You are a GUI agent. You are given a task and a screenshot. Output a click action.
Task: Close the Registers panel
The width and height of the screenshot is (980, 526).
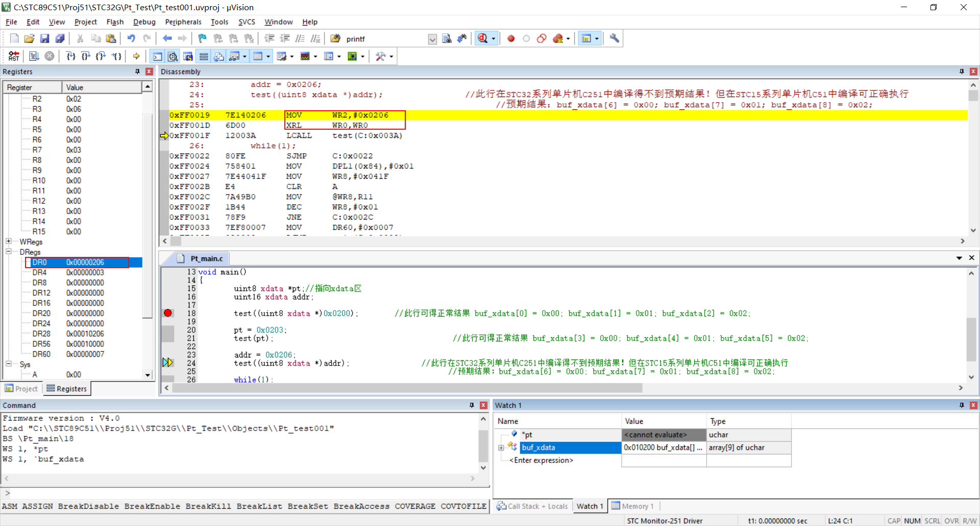pos(149,71)
